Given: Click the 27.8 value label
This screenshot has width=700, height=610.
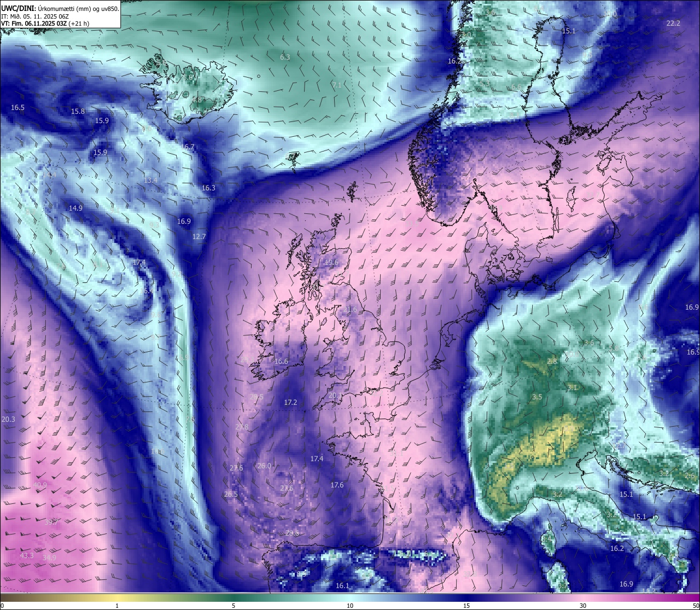Looking at the screenshot, I should [242, 427].
